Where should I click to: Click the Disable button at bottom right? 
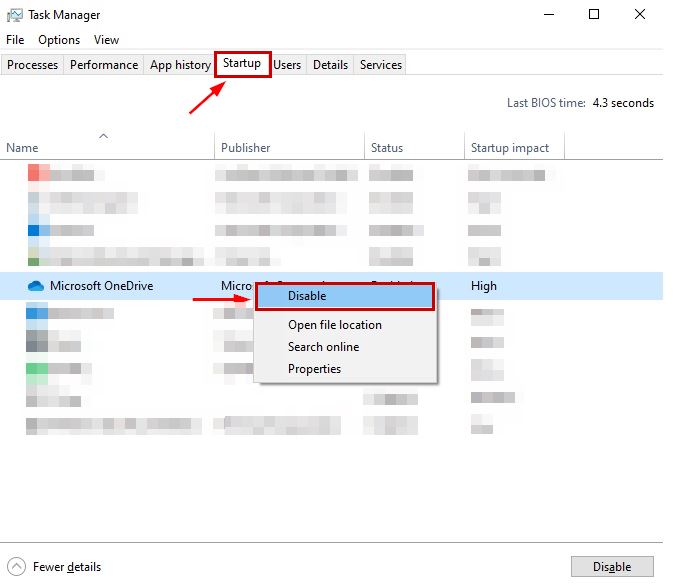pyautogui.click(x=612, y=567)
